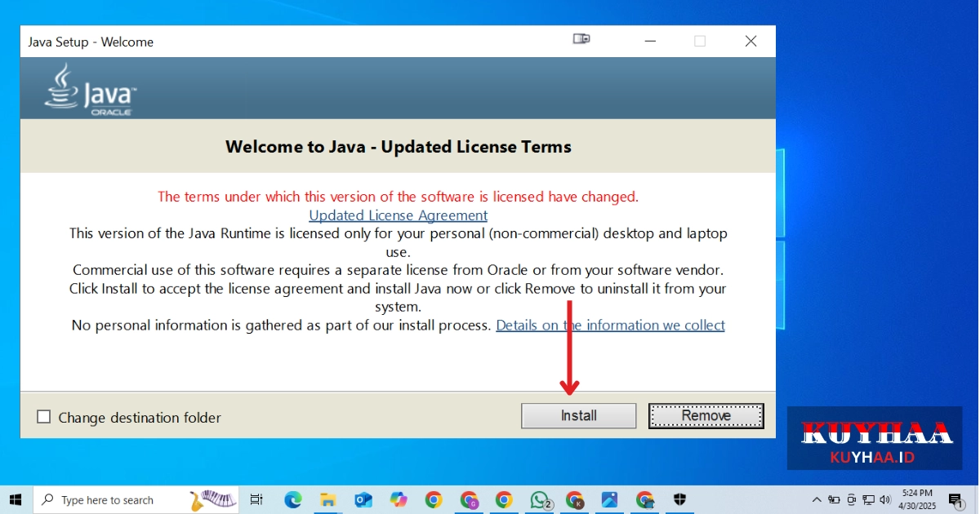Launch Outlook from the taskbar

(363, 499)
